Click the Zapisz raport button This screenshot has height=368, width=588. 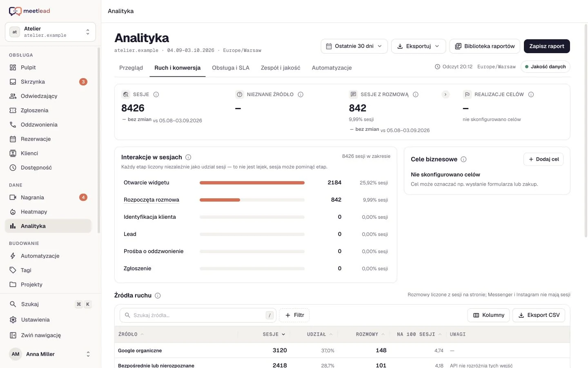click(x=547, y=46)
